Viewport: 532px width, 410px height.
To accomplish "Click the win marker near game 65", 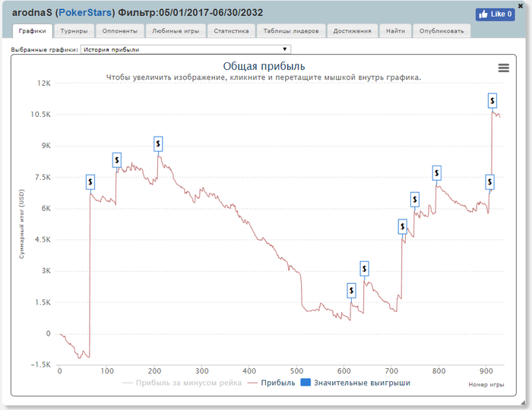I will [x=90, y=182].
